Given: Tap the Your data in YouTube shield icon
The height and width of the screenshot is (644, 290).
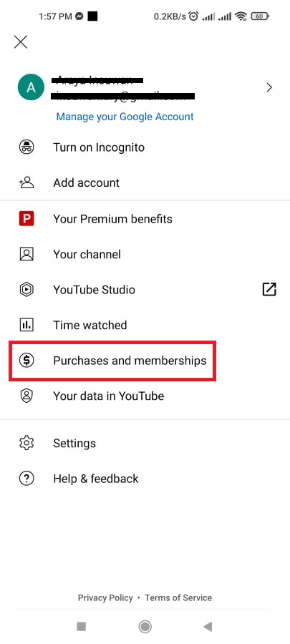Looking at the screenshot, I should (26, 396).
